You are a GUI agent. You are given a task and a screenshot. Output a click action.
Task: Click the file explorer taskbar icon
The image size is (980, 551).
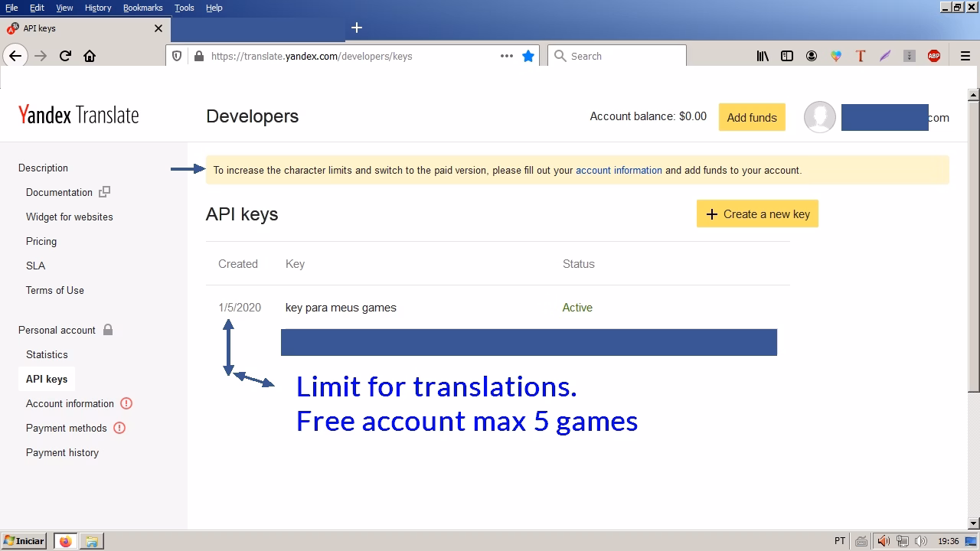91,541
